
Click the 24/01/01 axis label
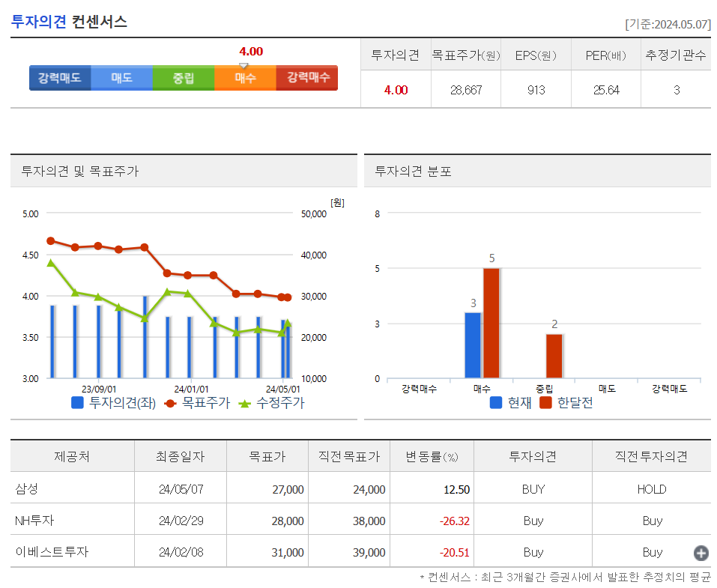191,389
